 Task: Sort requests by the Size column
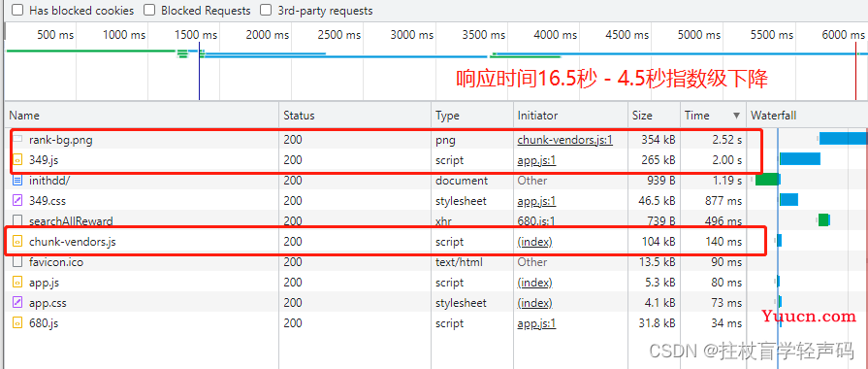[653, 116]
